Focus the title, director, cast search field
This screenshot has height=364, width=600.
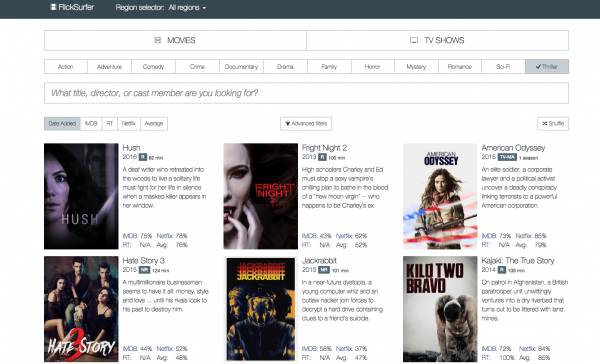(x=306, y=93)
